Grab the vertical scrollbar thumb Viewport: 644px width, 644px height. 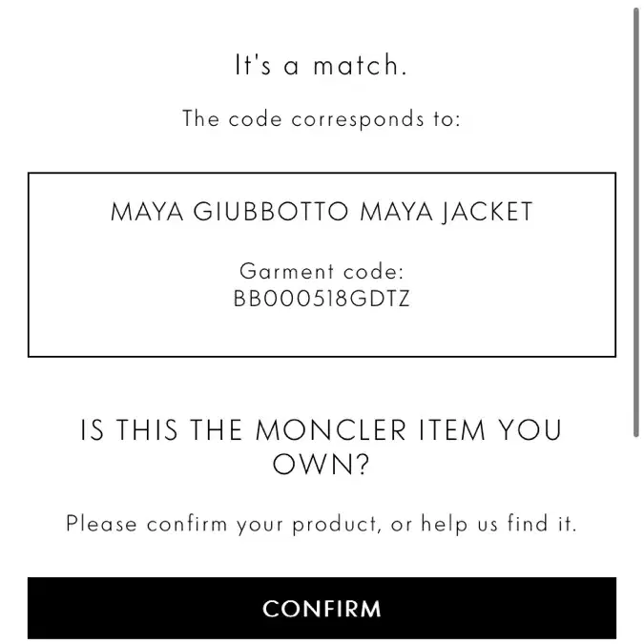(x=636, y=222)
